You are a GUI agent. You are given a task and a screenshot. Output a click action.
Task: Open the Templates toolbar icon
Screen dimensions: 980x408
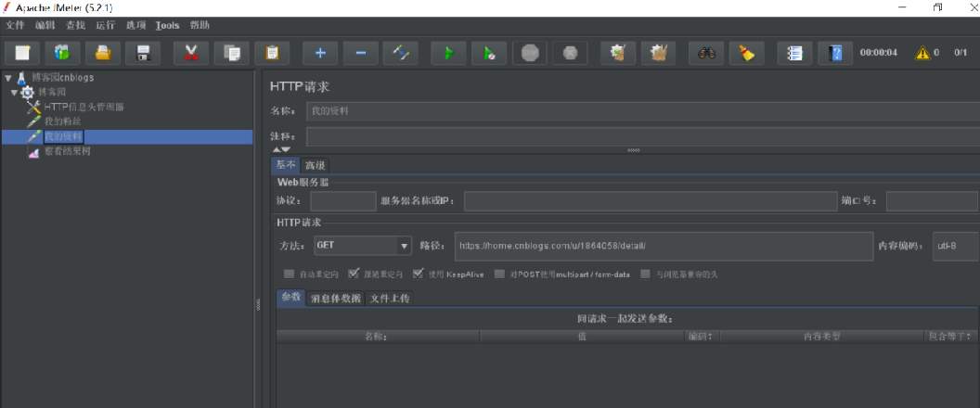pos(62,53)
